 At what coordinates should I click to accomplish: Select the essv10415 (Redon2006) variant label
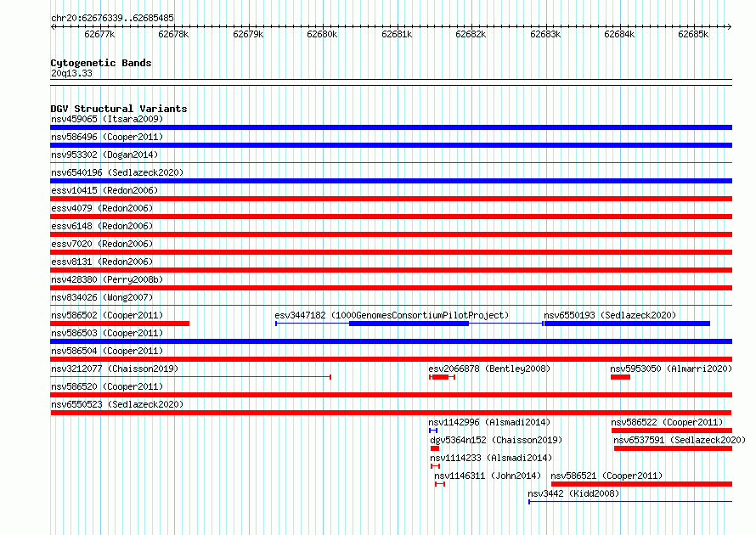pos(104,190)
